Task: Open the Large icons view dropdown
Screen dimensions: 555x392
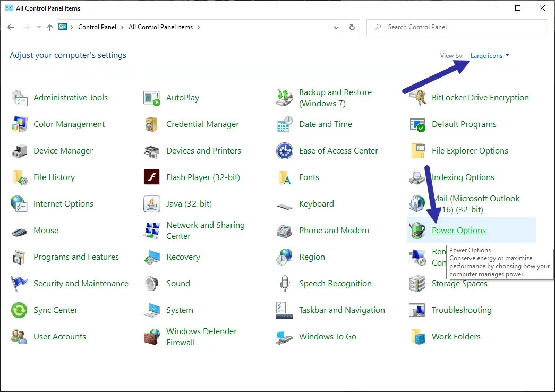Action: (x=490, y=56)
